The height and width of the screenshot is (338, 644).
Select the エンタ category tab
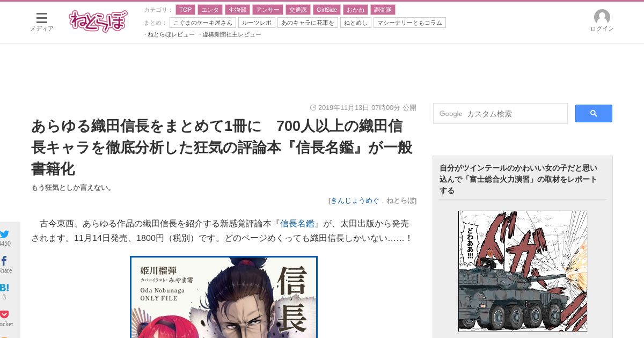click(210, 10)
